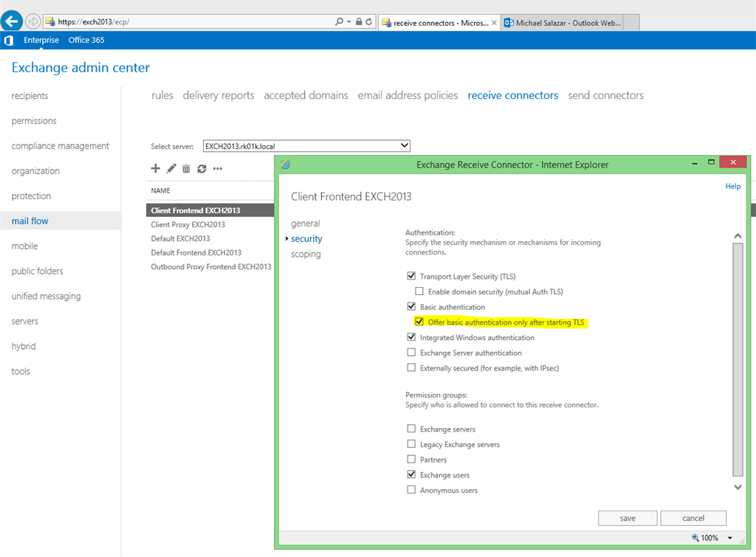Click the cancel button
The image size is (756, 557).
[693, 518]
